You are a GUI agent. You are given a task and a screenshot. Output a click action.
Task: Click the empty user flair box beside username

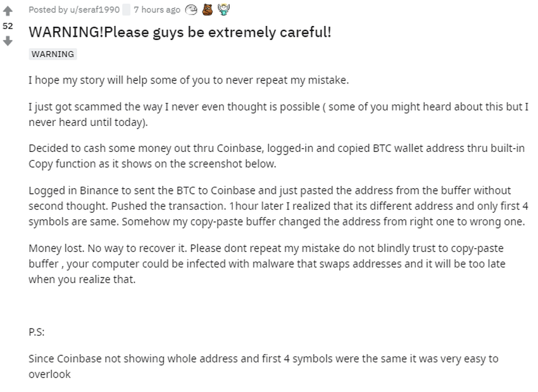pos(126,10)
